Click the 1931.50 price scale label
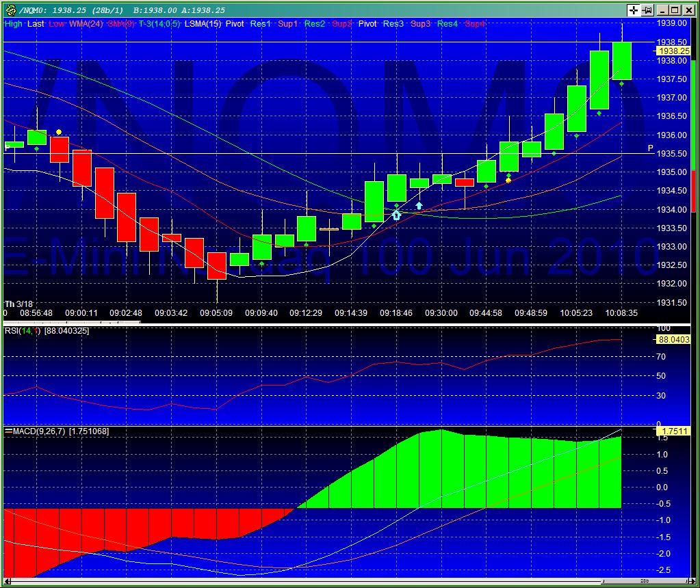 tap(672, 302)
